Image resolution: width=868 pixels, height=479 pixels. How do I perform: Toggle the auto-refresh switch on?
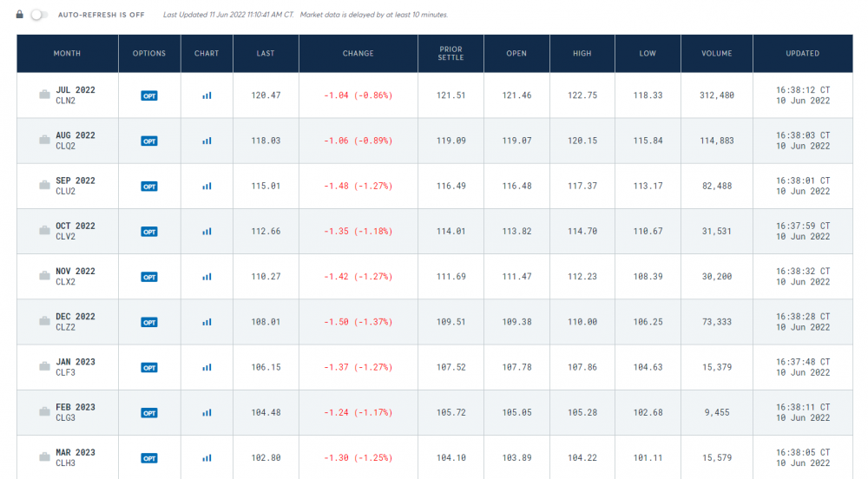38,15
